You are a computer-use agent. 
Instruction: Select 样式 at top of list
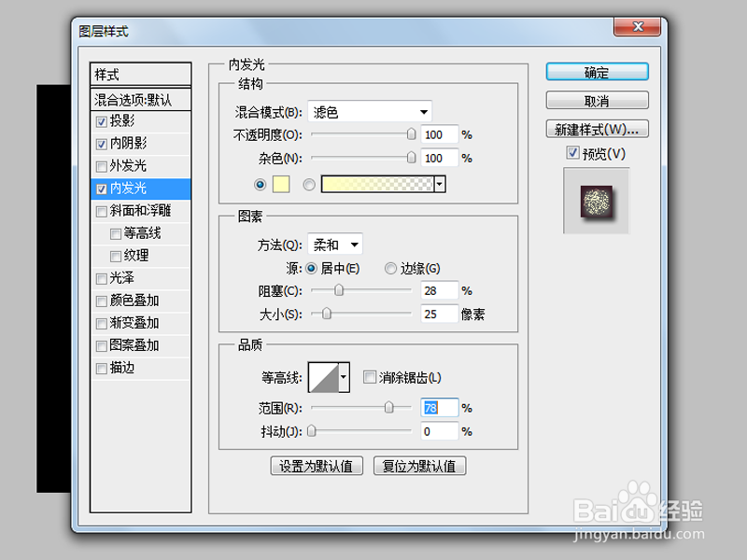[x=141, y=75]
